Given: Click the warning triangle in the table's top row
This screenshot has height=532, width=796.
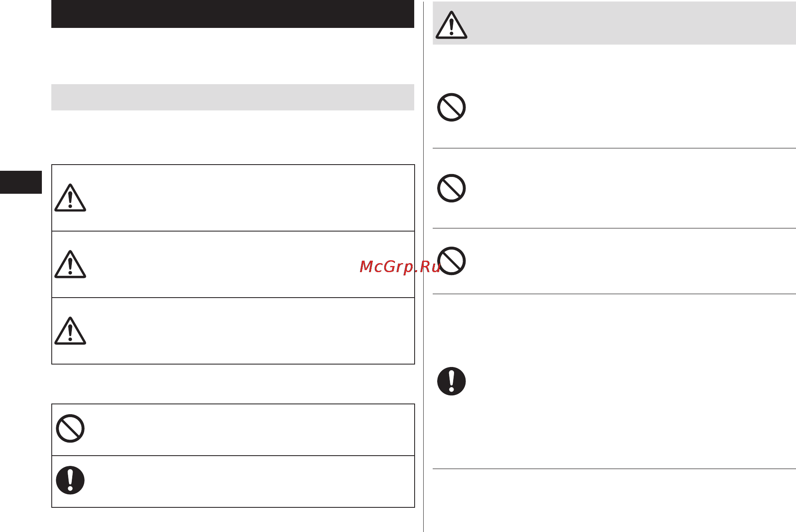Looking at the screenshot, I should pos(70,198).
